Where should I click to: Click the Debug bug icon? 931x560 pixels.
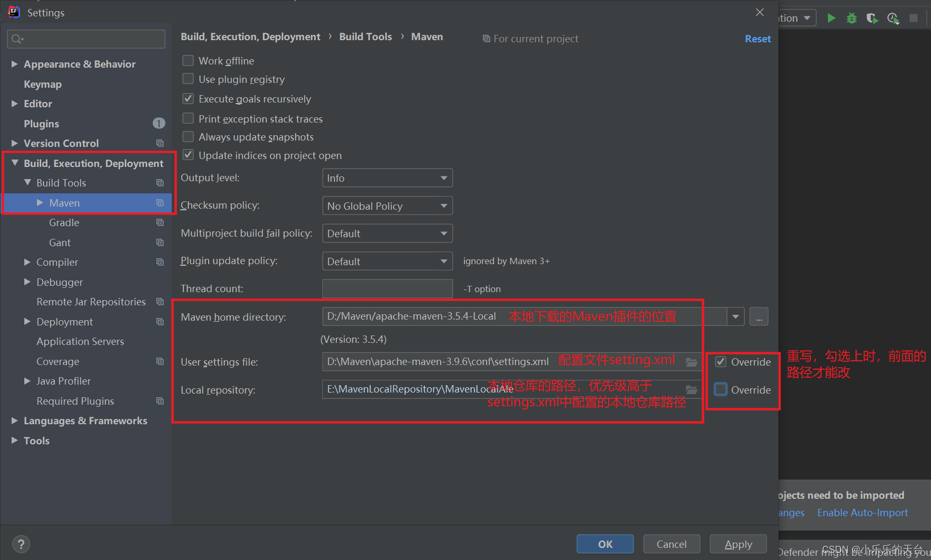[x=852, y=18]
